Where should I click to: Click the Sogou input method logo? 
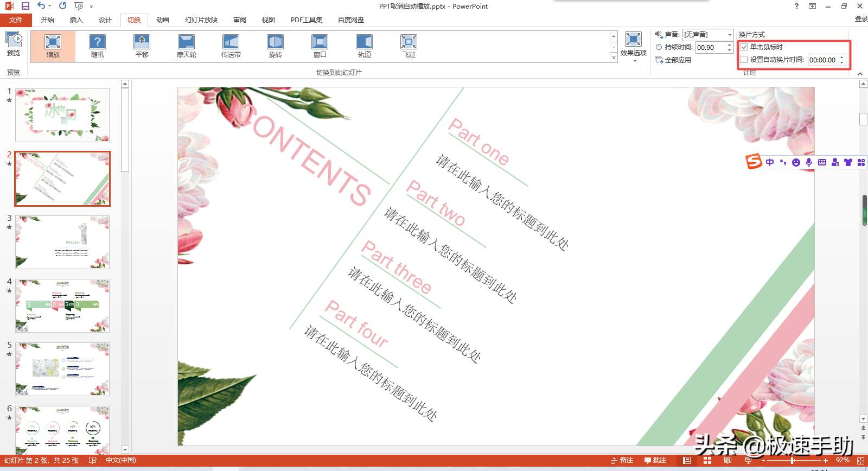pos(754,162)
